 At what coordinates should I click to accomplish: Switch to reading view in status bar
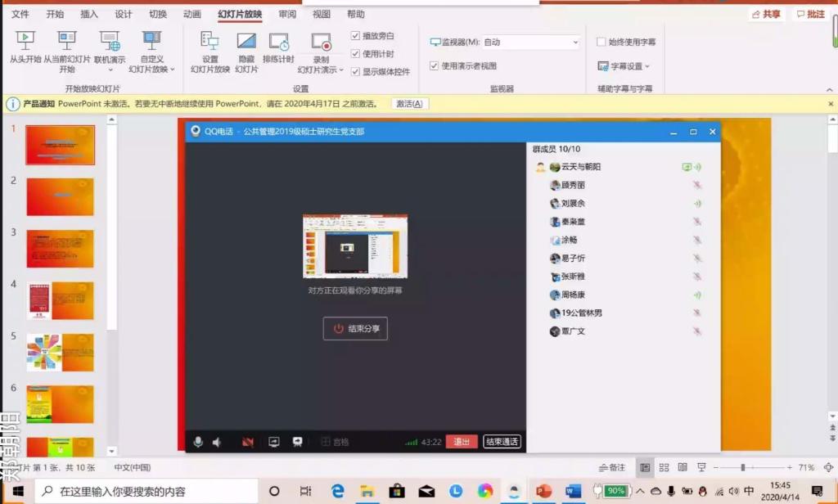[683, 468]
